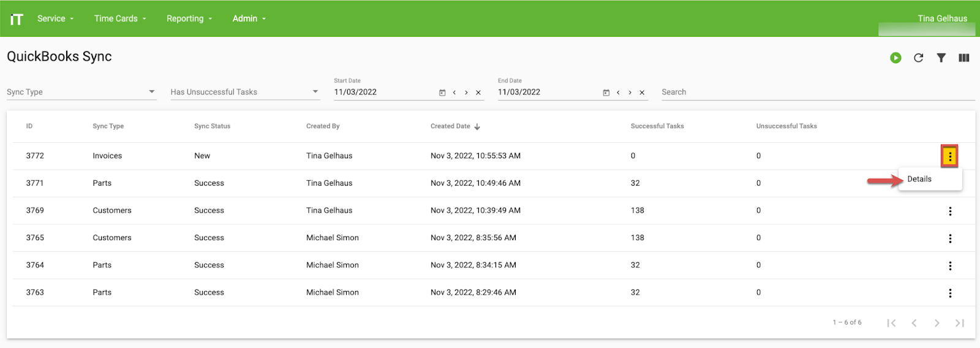Click the Search input field
The width and height of the screenshot is (980, 348).
coord(818,92)
